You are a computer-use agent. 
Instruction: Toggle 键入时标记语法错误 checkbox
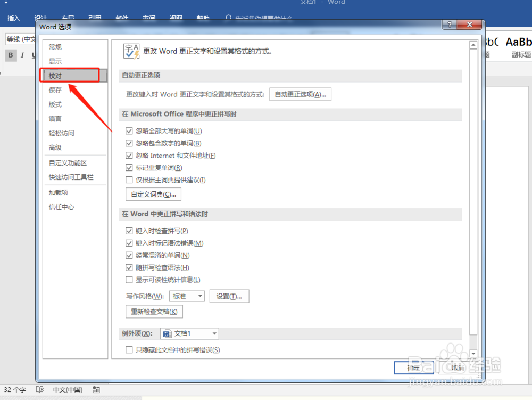(129, 243)
